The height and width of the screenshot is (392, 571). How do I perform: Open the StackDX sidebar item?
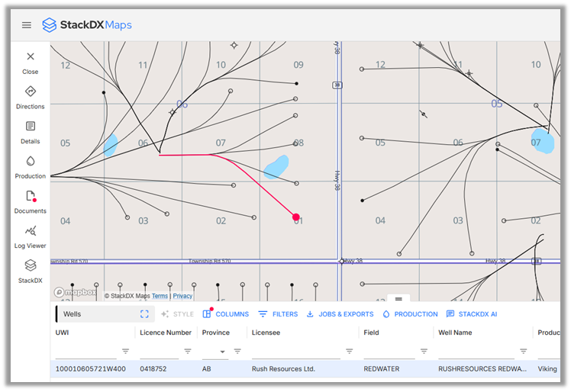pyautogui.click(x=31, y=270)
